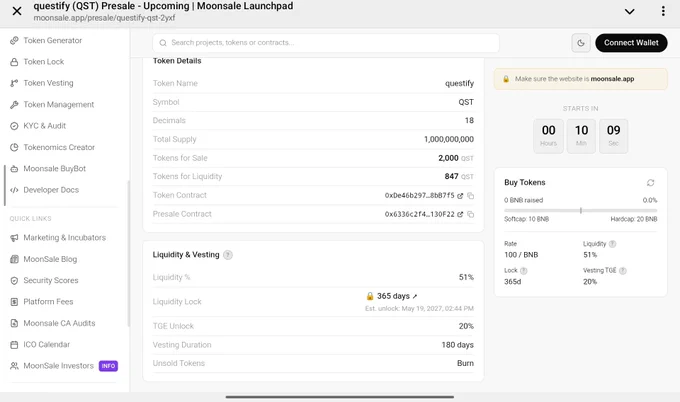680x402 pixels.
Task: Click the Liquidity help icon in Buy Tokens
Action: [x=612, y=244]
